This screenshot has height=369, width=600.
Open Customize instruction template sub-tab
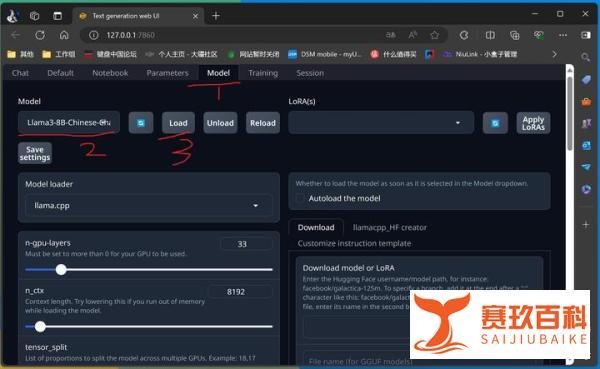point(354,243)
